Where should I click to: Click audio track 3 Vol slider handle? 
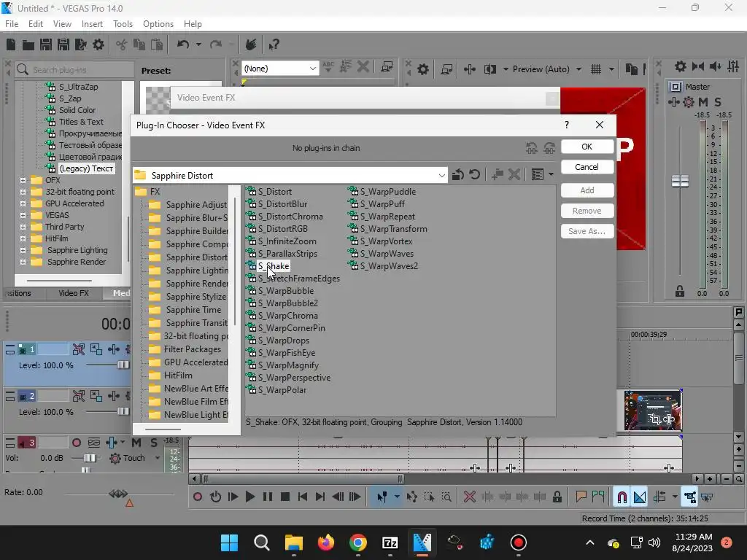point(89,458)
